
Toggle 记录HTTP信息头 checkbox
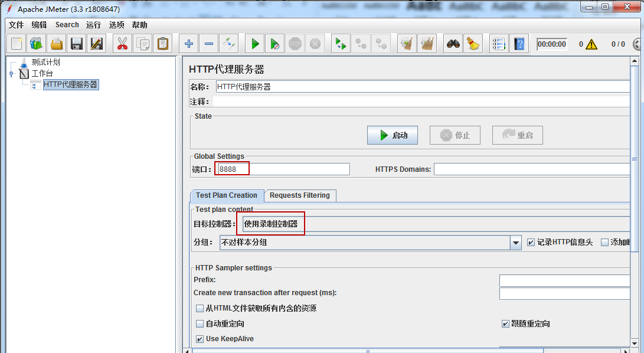(531, 243)
